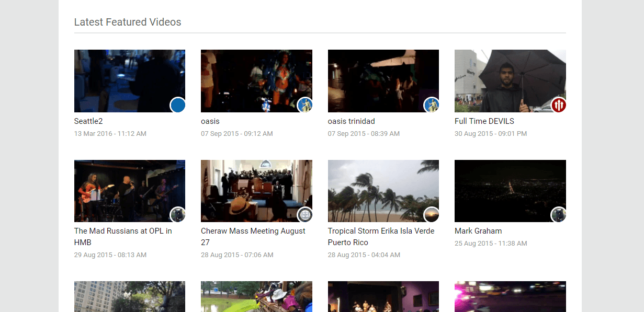Screen dimensions: 644x312
Task: Click the 'Mark Graham' title link
Action: [478, 231]
